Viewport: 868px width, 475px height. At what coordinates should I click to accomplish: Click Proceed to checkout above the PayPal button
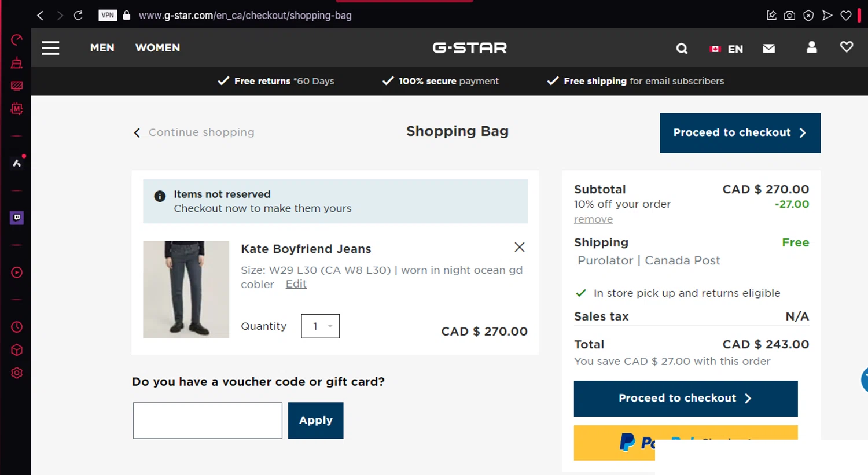686,399
